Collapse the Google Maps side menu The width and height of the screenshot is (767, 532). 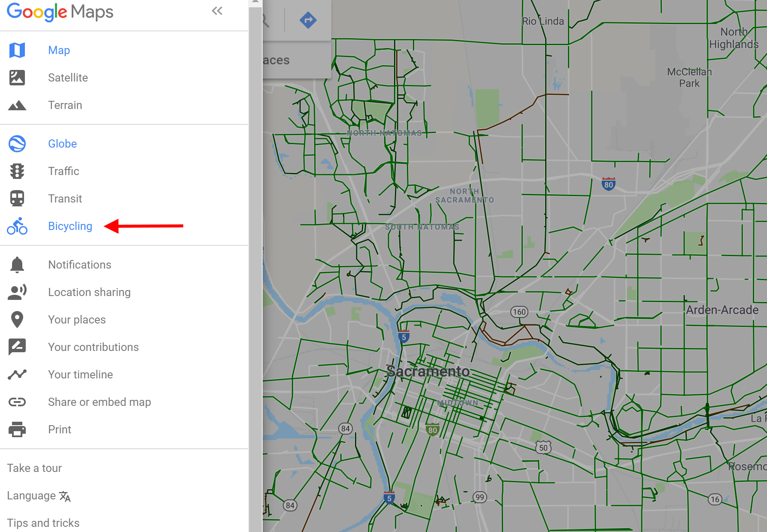coord(217,11)
